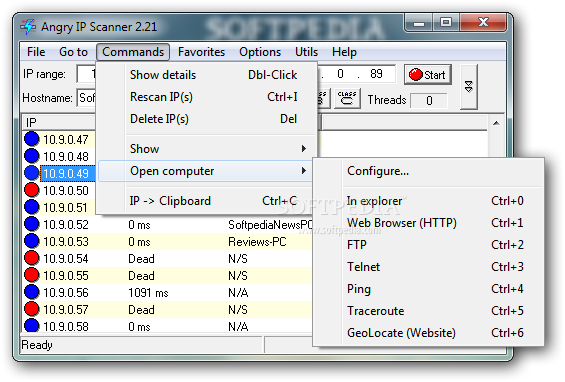Click the blue status icon for 10.9.0.49
The height and width of the screenshot is (382, 565).
pos(32,173)
